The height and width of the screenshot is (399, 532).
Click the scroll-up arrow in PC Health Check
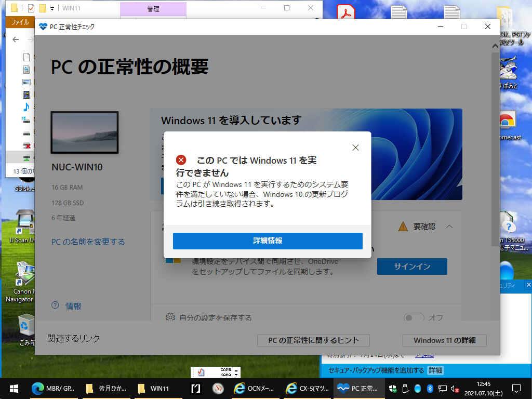495,46
